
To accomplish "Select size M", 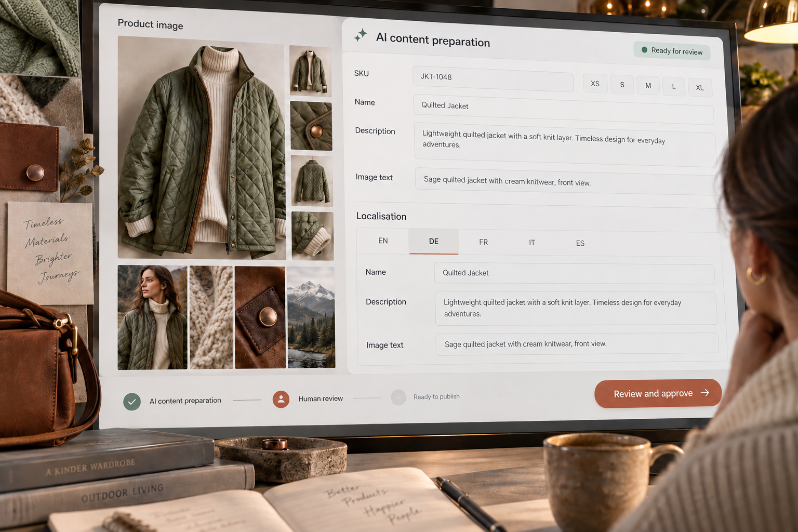I will (648, 86).
